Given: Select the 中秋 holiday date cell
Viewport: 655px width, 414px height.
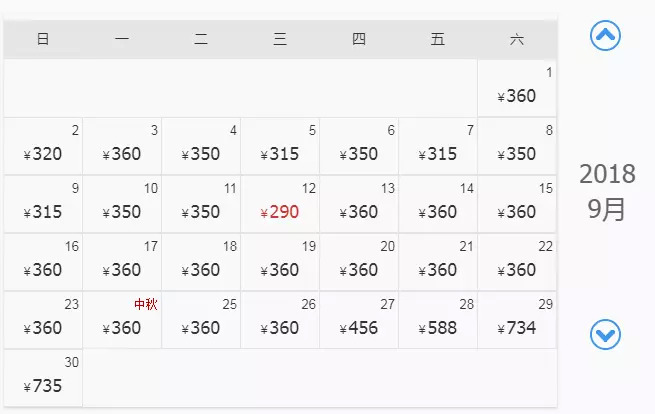Looking at the screenshot, I should (122, 320).
